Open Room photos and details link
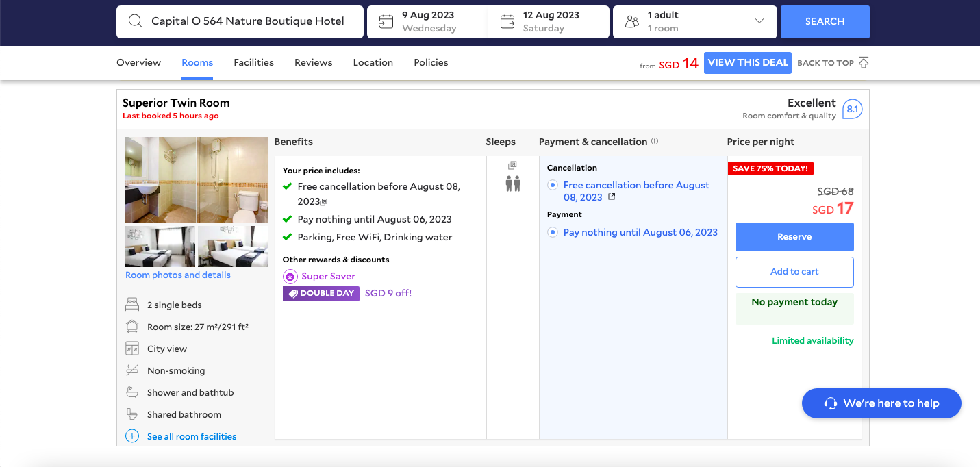Screen dimensions: 980x467 [x=178, y=275]
